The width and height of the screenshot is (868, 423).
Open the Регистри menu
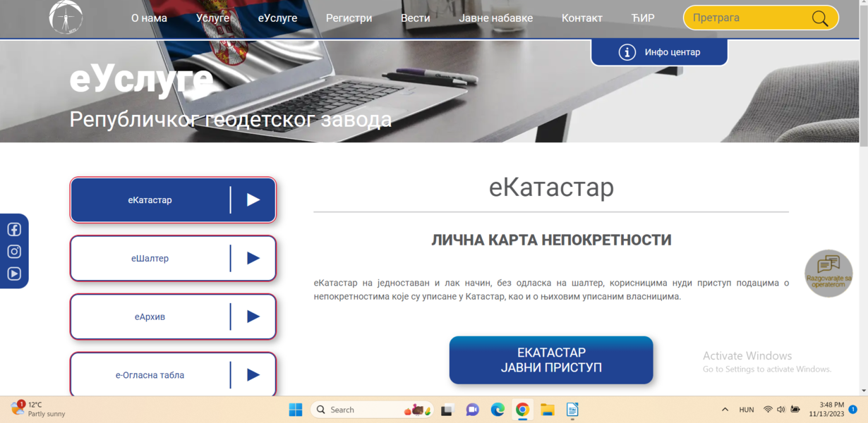click(x=349, y=18)
